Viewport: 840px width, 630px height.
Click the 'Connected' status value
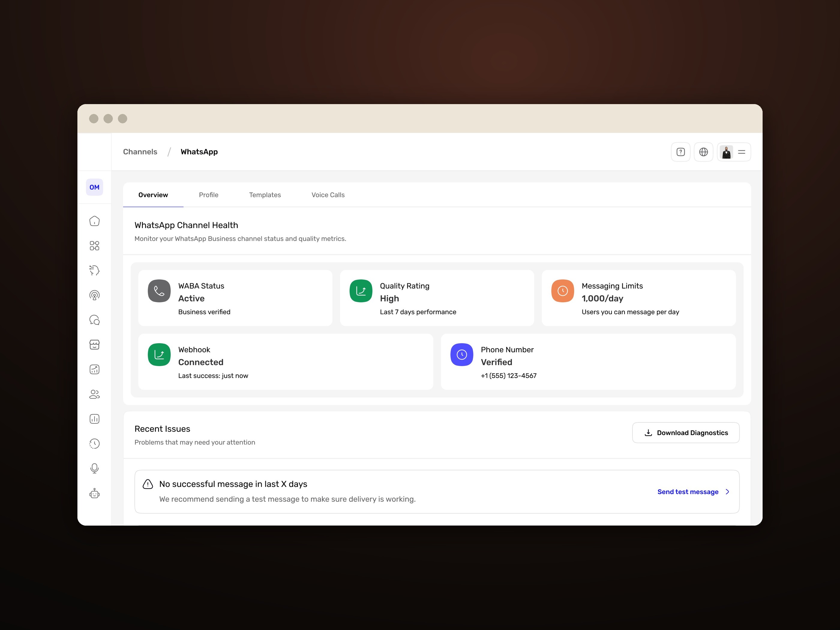[201, 362]
